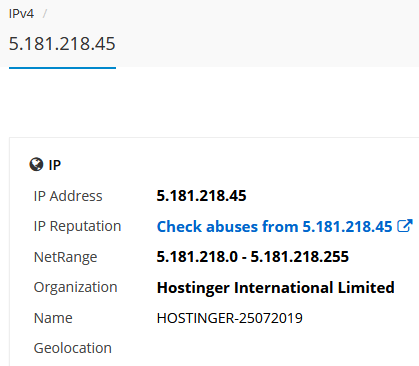Click the breadcrumb slash separator after IPv4
419x366 pixels.
pos(45,14)
